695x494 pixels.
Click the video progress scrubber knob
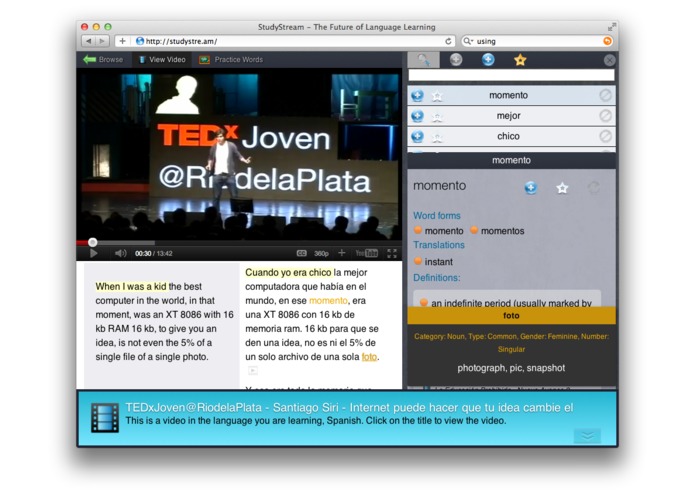click(92, 242)
